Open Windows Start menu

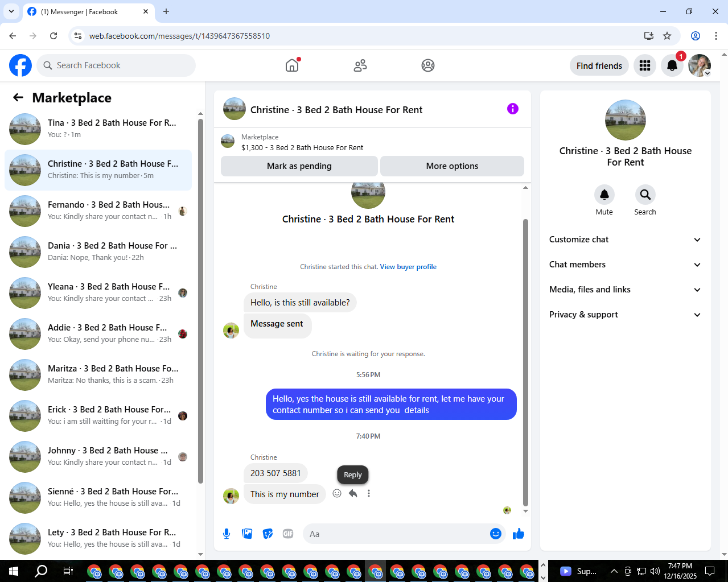(x=14, y=571)
